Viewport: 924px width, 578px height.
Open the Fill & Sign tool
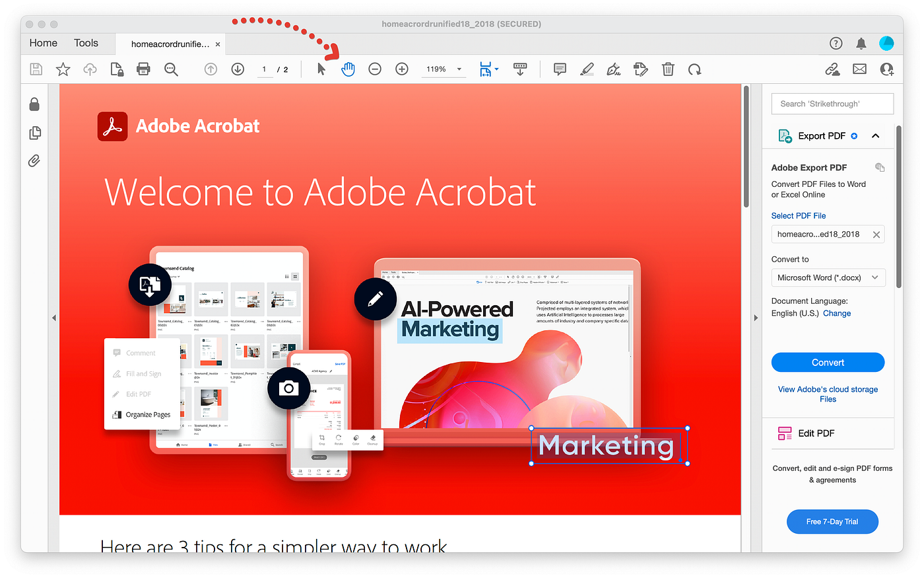click(x=612, y=69)
